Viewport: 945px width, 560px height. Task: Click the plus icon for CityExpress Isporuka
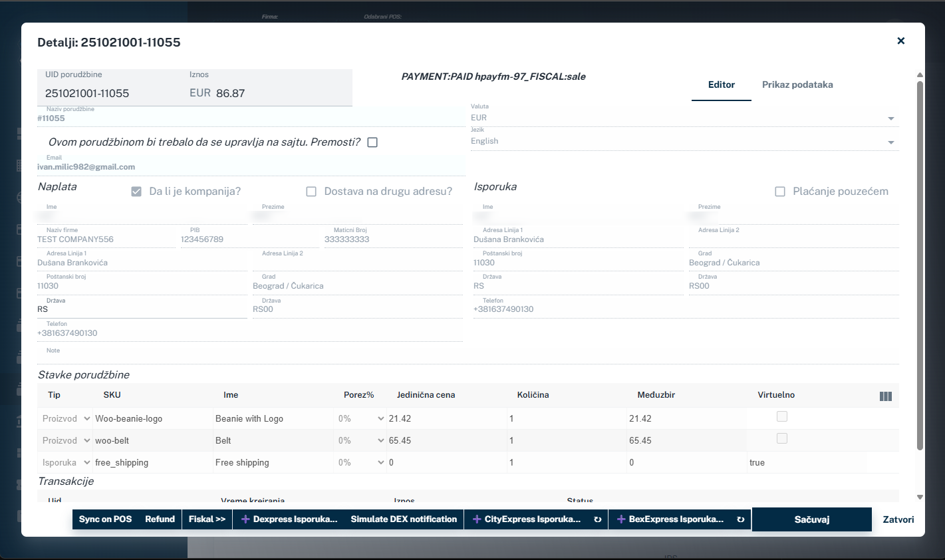[477, 519]
